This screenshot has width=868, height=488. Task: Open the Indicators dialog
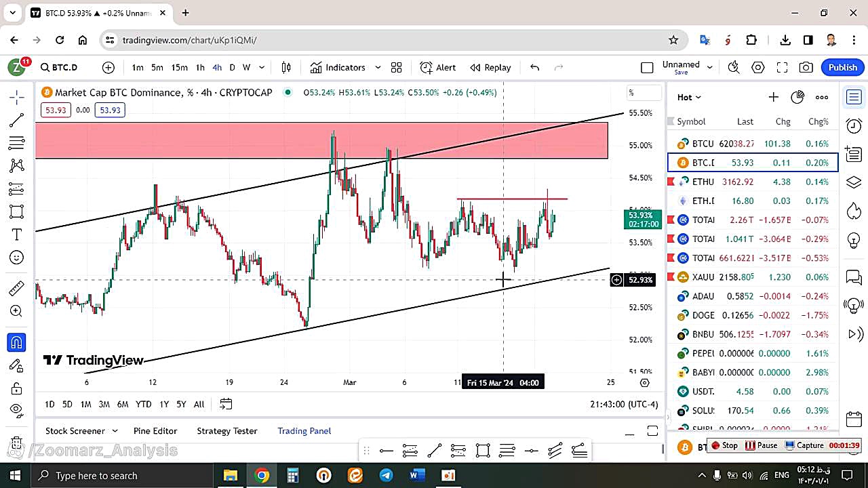338,67
